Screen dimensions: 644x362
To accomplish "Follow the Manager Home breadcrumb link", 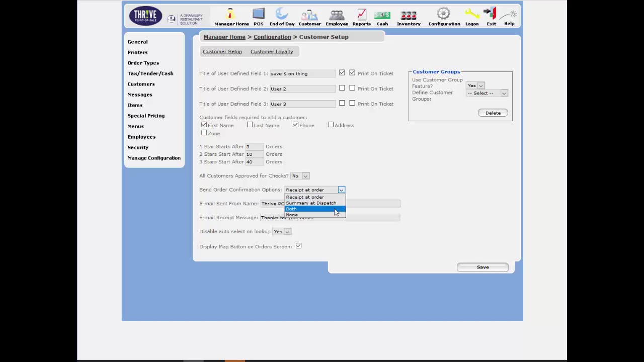I will [x=224, y=37].
